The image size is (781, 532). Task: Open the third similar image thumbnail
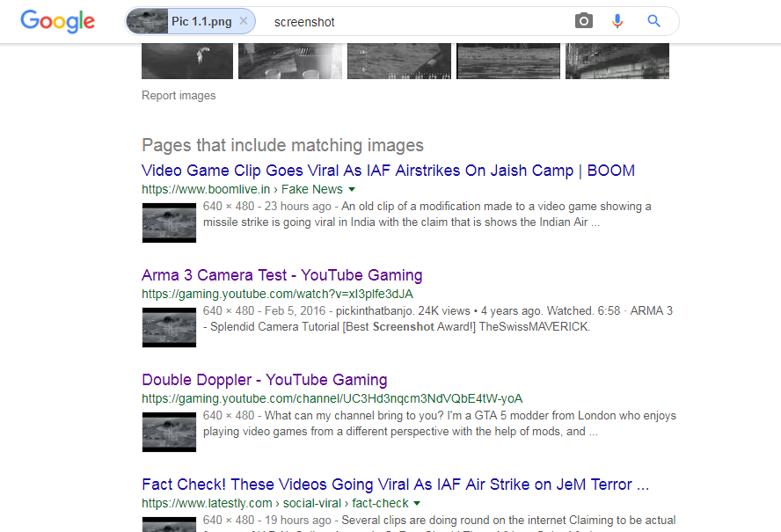pyautogui.click(x=399, y=61)
